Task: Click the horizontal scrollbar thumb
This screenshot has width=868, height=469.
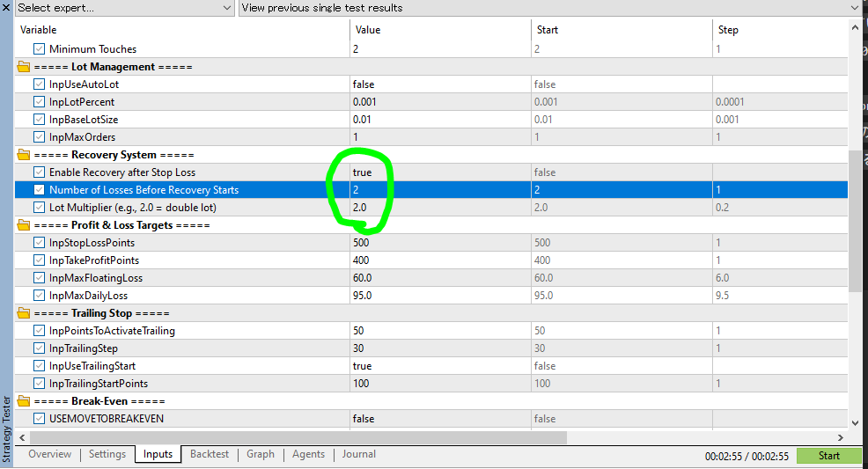Action: click(298, 437)
